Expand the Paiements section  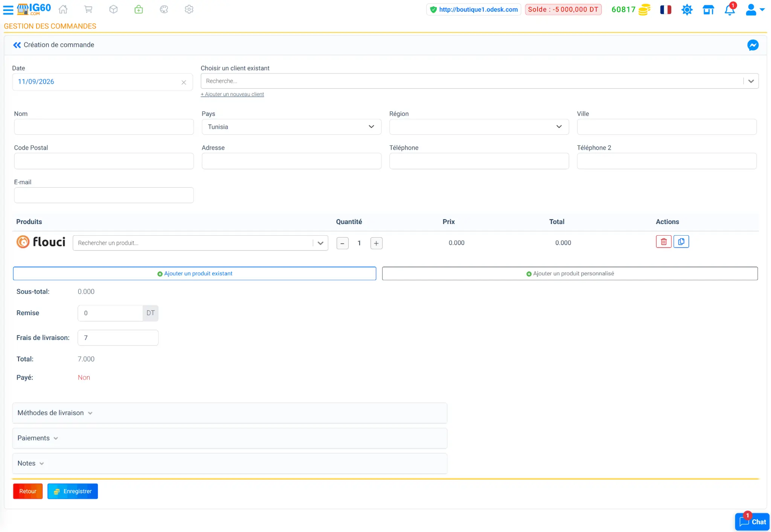coord(230,438)
